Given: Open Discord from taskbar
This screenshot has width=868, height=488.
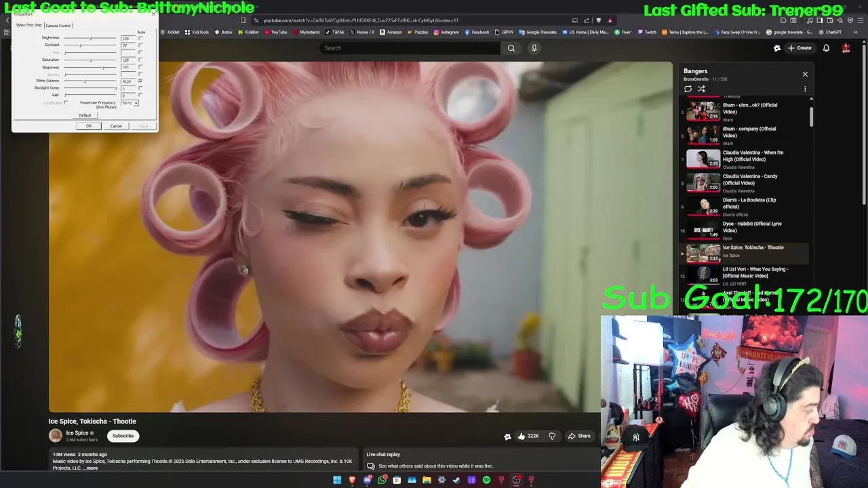Looking at the screenshot, I should [368, 480].
